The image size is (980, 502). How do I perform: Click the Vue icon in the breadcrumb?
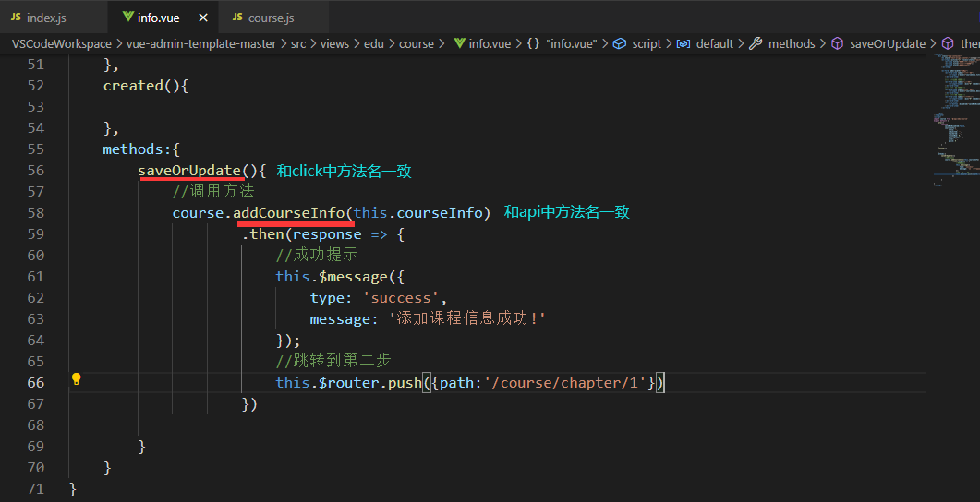[459, 43]
